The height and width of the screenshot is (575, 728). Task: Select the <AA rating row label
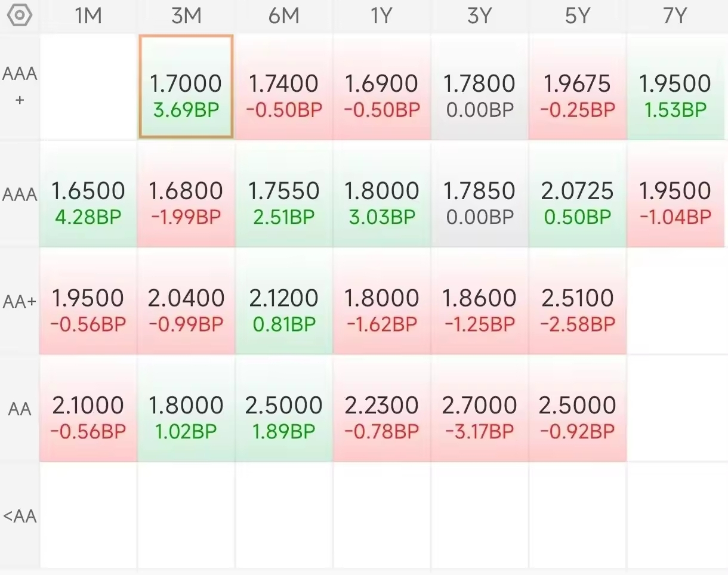20,516
